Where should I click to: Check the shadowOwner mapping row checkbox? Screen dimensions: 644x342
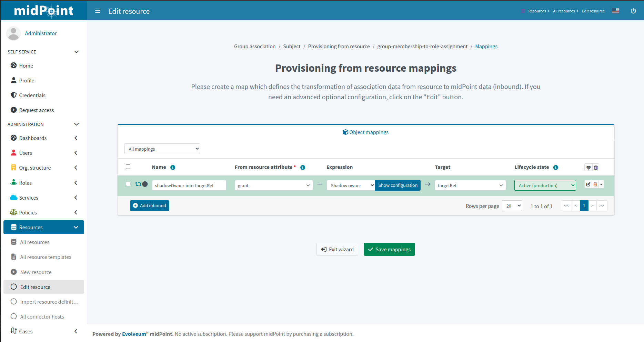[x=128, y=184]
